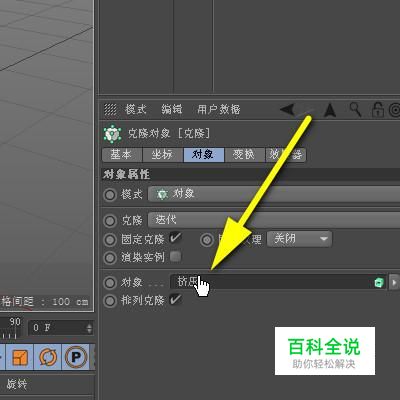Switch to the 基本 tab

pos(122,155)
